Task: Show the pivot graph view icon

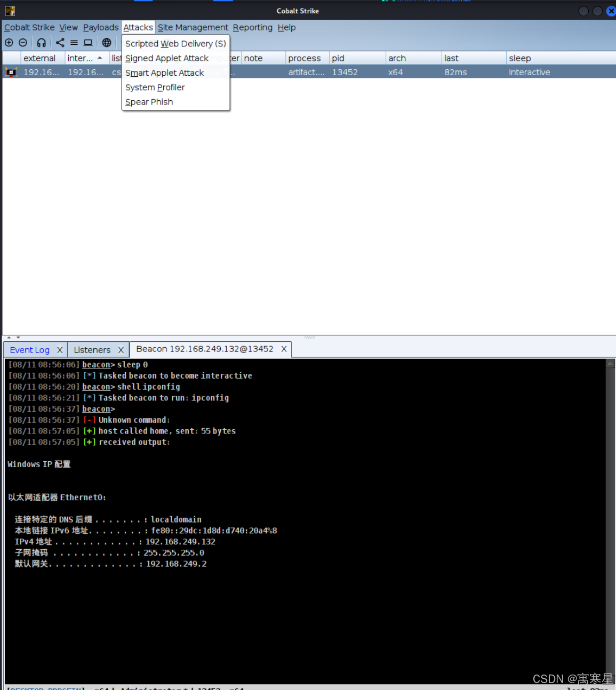Action: (x=60, y=43)
